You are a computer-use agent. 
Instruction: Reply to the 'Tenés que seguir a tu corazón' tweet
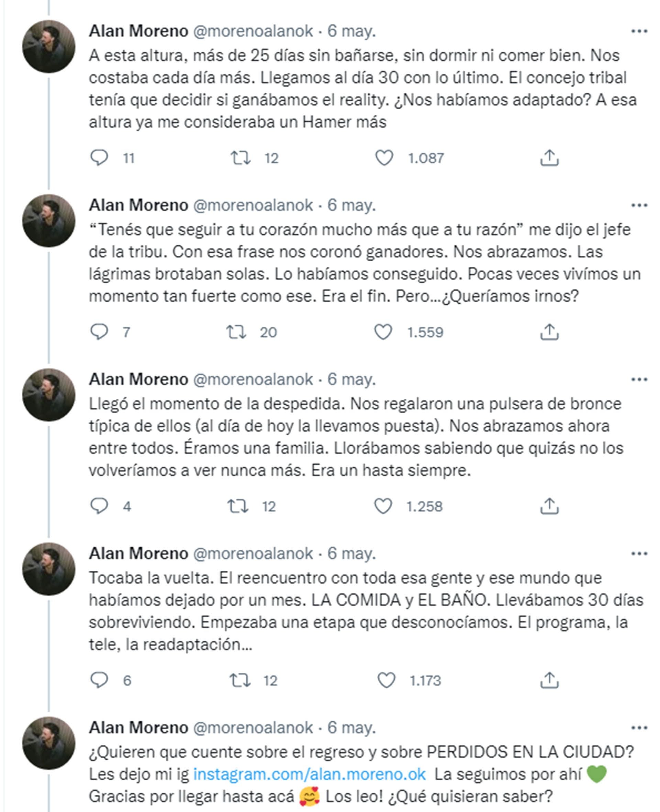pos(99,332)
